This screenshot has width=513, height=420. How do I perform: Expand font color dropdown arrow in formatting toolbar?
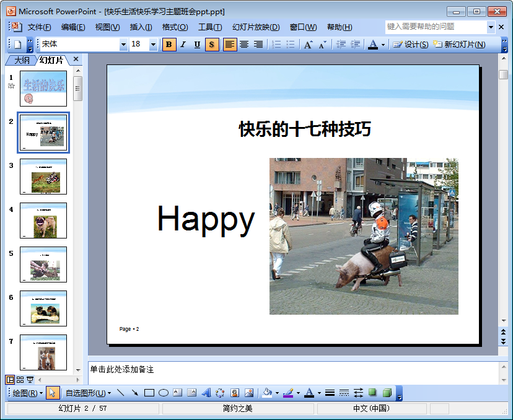[383, 45]
